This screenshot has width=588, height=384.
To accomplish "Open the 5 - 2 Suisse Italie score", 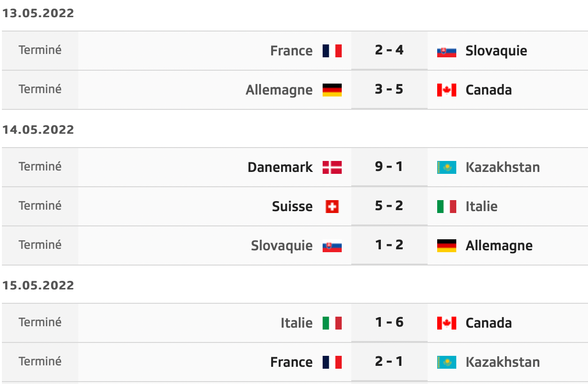I will pyautogui.click(x=389, y=206).
